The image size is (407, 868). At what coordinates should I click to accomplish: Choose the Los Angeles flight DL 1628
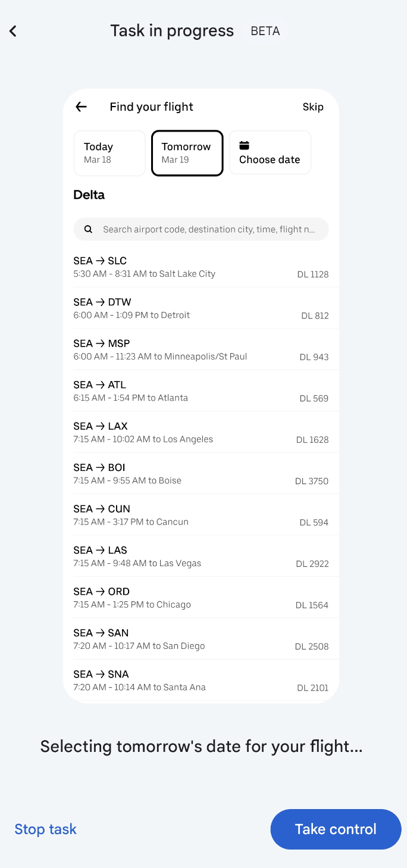pyautogui.click(x=201, y=432)
